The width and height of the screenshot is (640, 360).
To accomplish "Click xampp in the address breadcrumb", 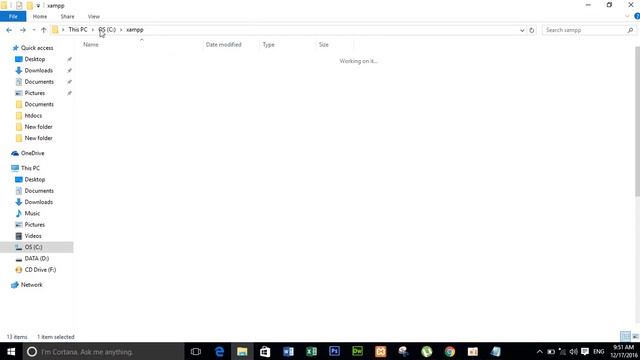I will [x=135, y=30].
